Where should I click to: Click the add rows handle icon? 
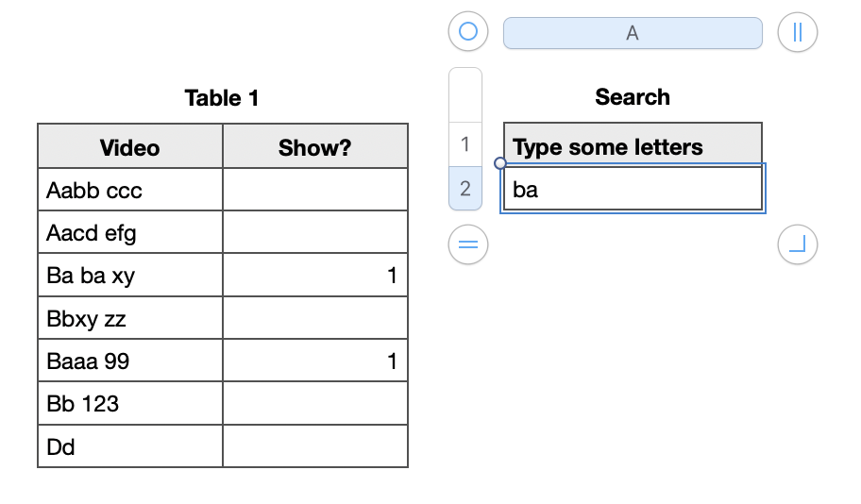(x=468, y=245)
